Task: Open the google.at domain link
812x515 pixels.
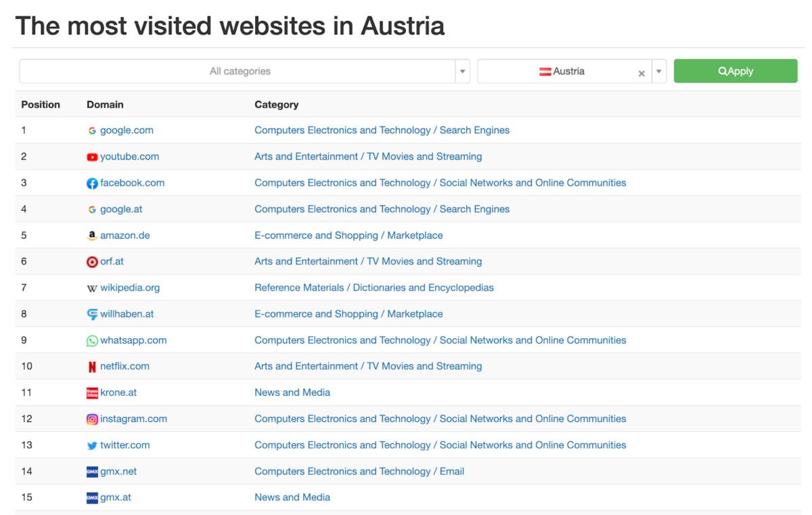Action: point(121,209)
